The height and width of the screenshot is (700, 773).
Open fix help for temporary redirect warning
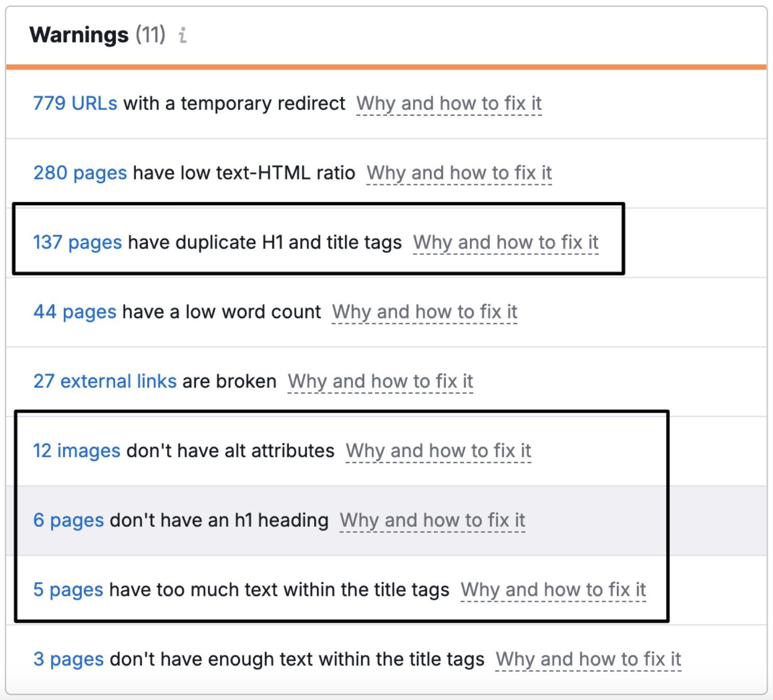(x=449, y=103)
